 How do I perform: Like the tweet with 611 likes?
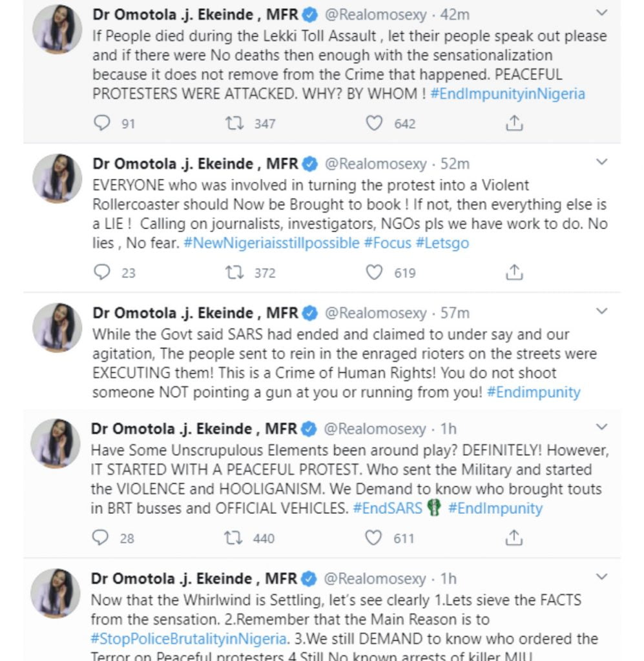[x=375, y=538]
